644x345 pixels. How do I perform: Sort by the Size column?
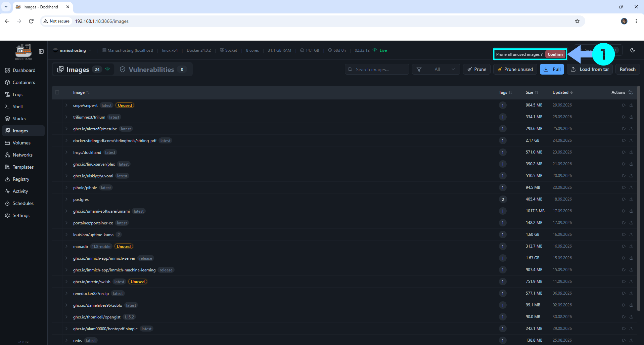tap(532, 92)
